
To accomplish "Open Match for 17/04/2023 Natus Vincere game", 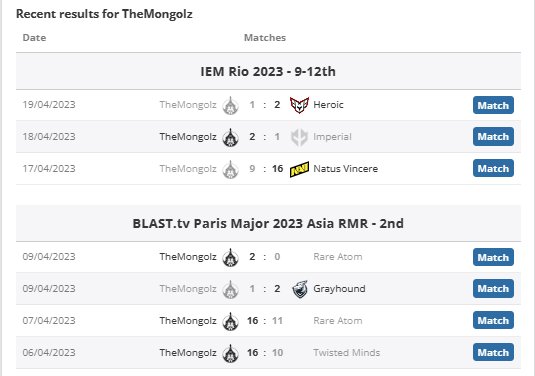I will (493, 168).
